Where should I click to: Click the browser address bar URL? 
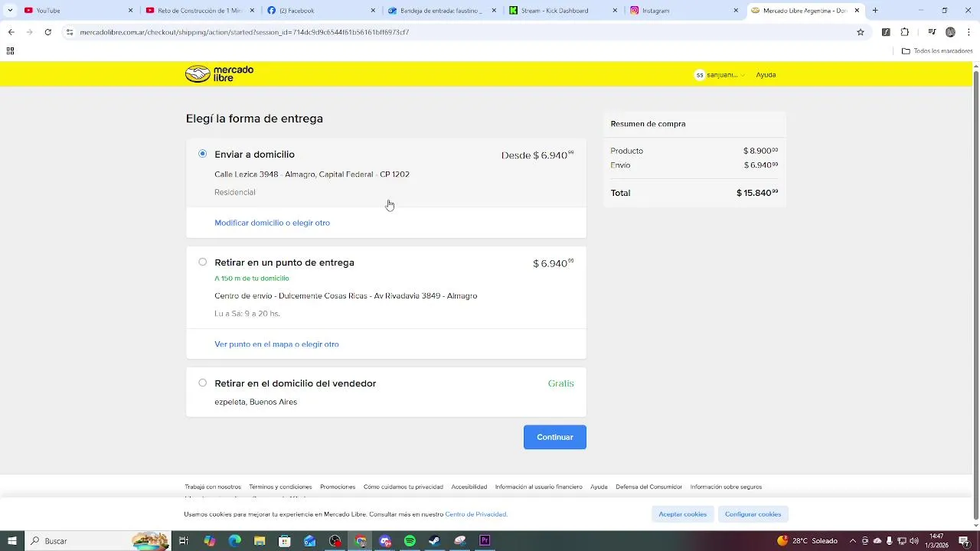(x=244, y=32)
